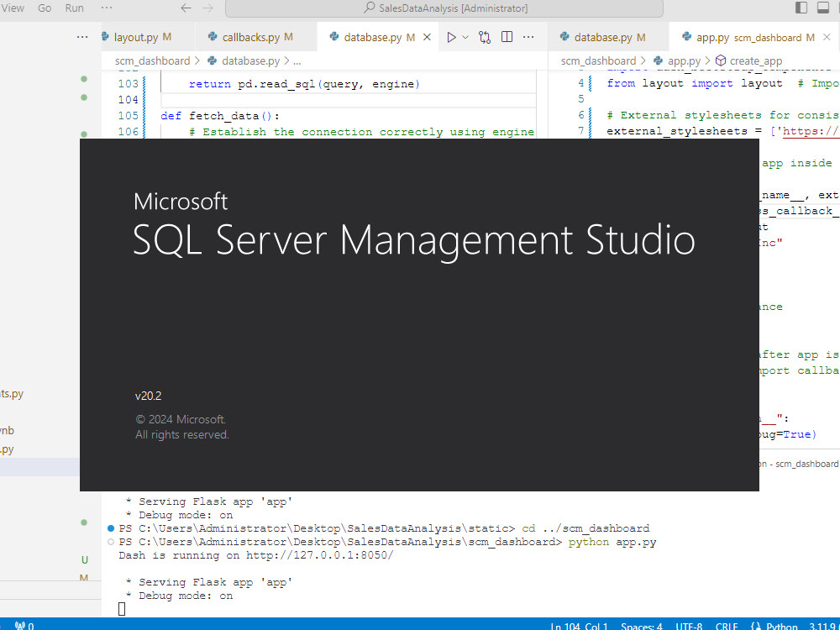The width and height of the screenshot is (840, 630).
Task: Click the create_app breadcrumb symbol
Action: [755, 61]
